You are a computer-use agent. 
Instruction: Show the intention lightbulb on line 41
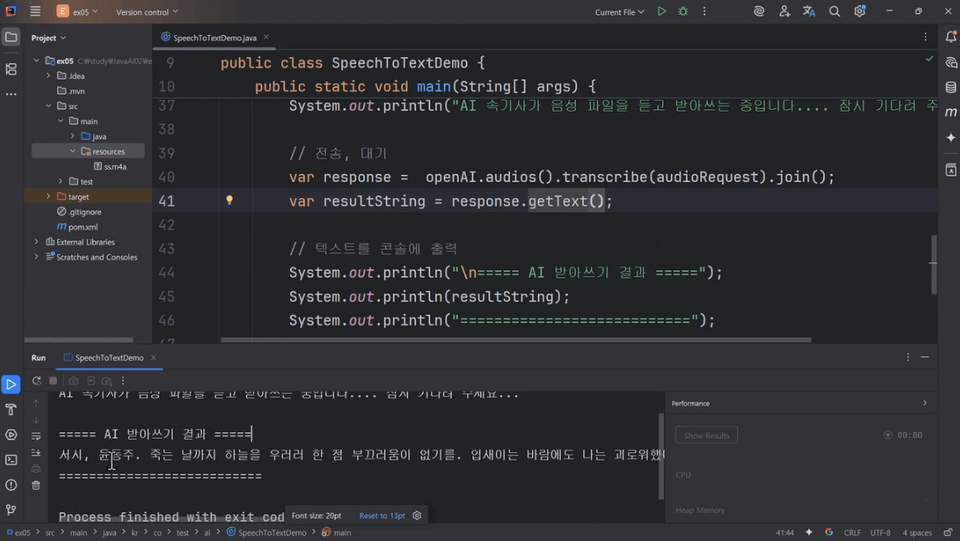coord(230,200)
